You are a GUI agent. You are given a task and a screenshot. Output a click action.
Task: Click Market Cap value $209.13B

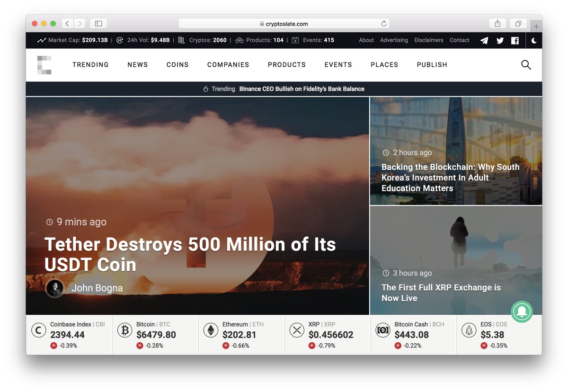95,40
